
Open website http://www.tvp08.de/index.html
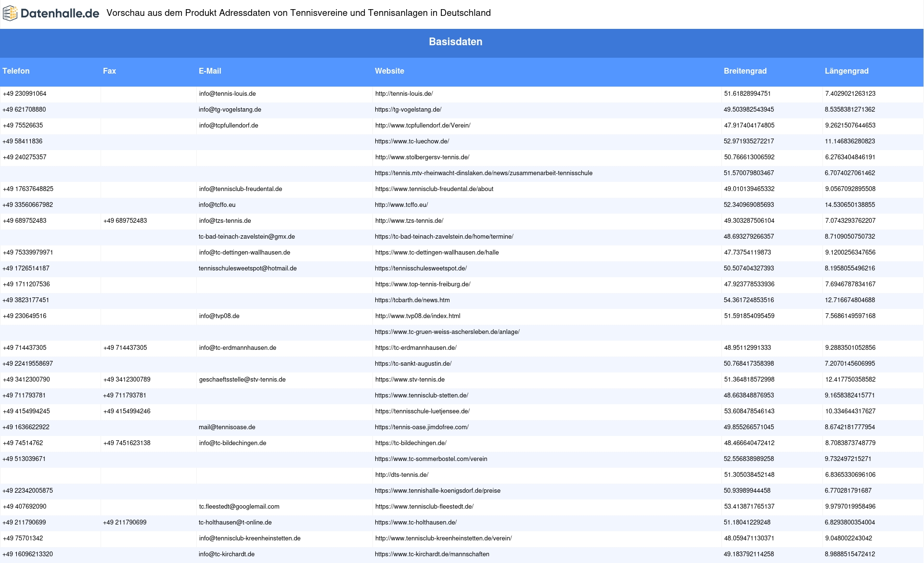(x=418, y=316)
